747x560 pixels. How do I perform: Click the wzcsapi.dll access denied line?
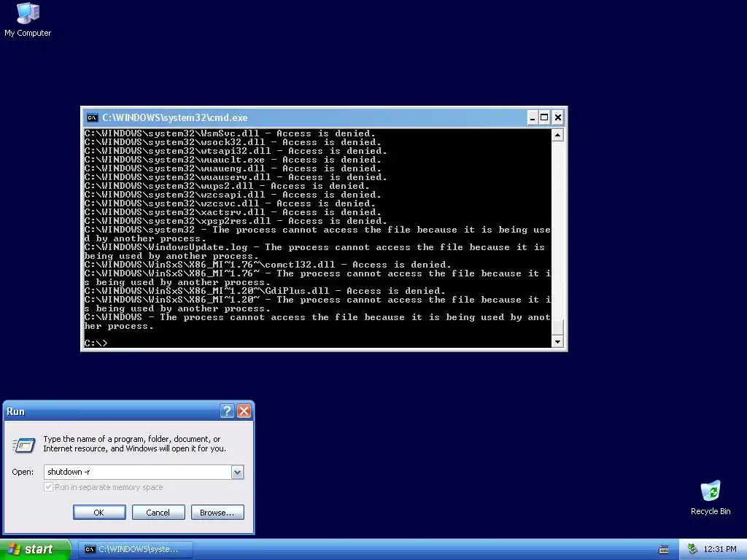[233, 195]
